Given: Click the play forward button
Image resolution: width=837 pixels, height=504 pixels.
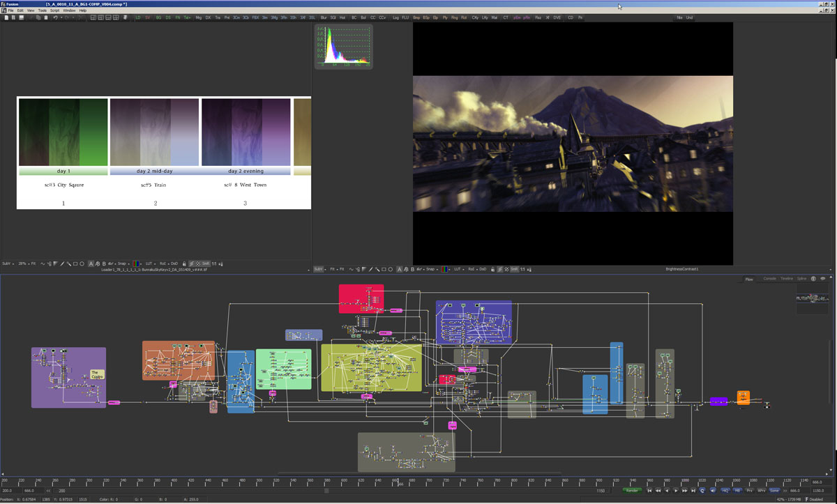Looking at the screenshot, I should (676, 490).
